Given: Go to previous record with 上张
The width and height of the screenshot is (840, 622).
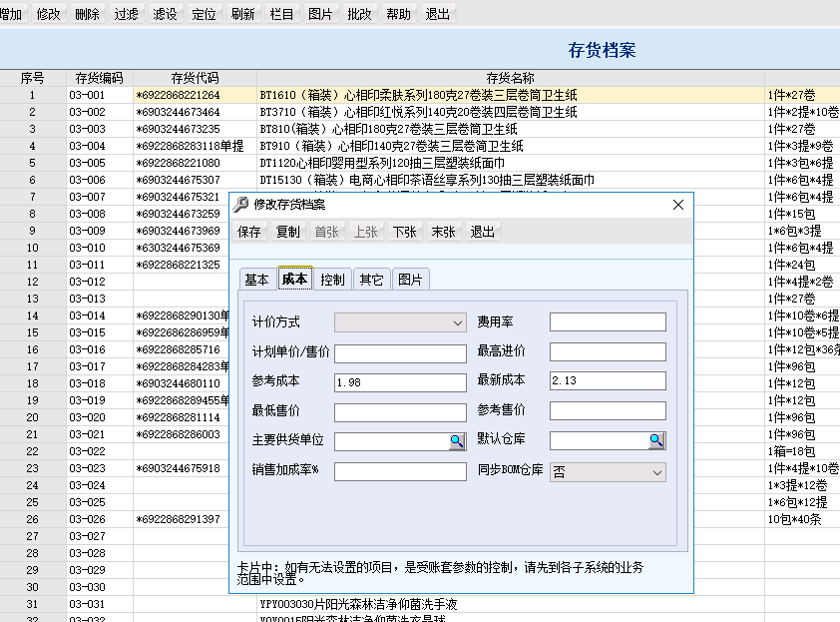Looking at the screenshot, I should click(366, 232).
